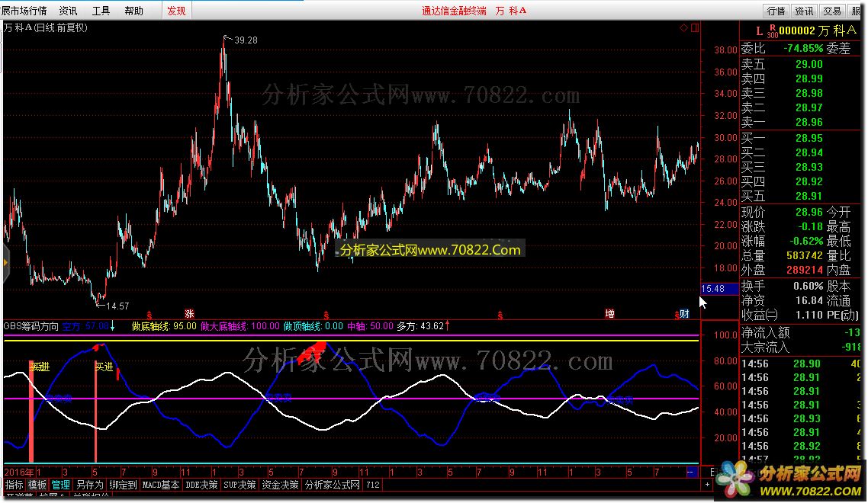The height and width of the screenshot is (503, 868).
Task: Switch to 资金决策 indicator tab
Action: tap(280, 485)
